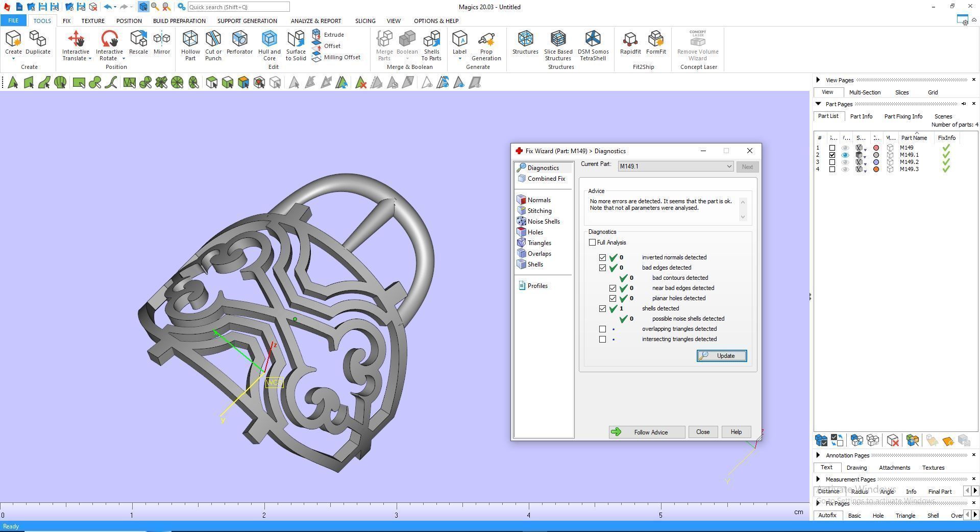Viewport: 980px width, 532px height.
Task: Expand the Label dropdown arrow
Action: pos(459,59)
